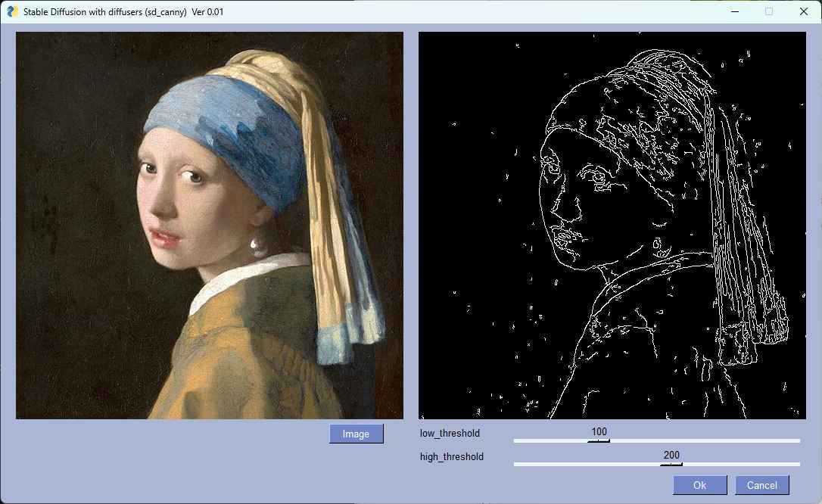The width and height of the screenshot is (822, 504).
Task: Close the Stable Diffusion window
Action: tap(804, 11)
